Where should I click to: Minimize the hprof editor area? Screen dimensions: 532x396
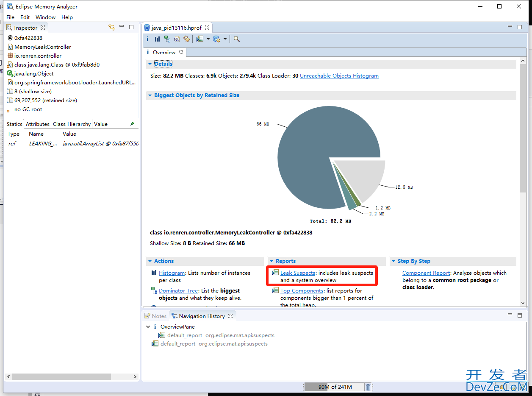pyautogui.click(x=510, y=27)
